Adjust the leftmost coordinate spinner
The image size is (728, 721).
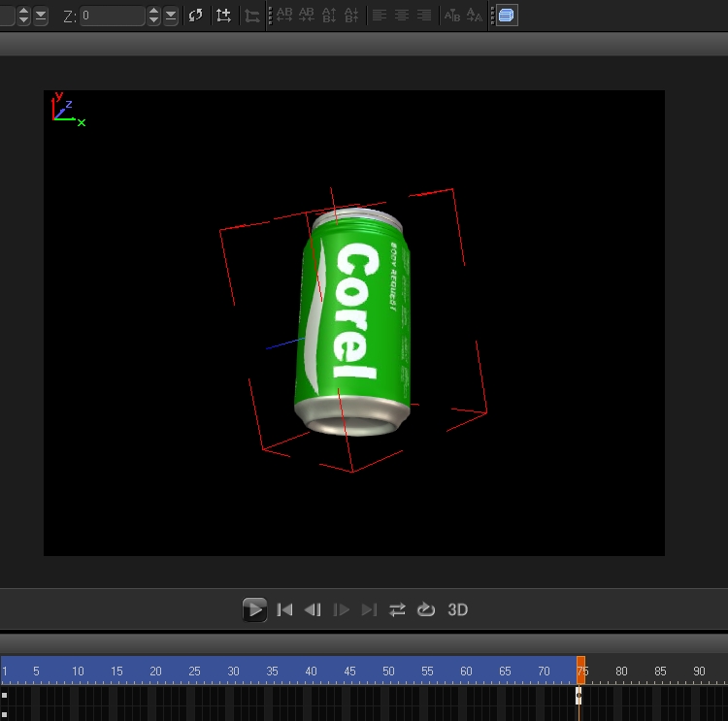pos(23,16)
